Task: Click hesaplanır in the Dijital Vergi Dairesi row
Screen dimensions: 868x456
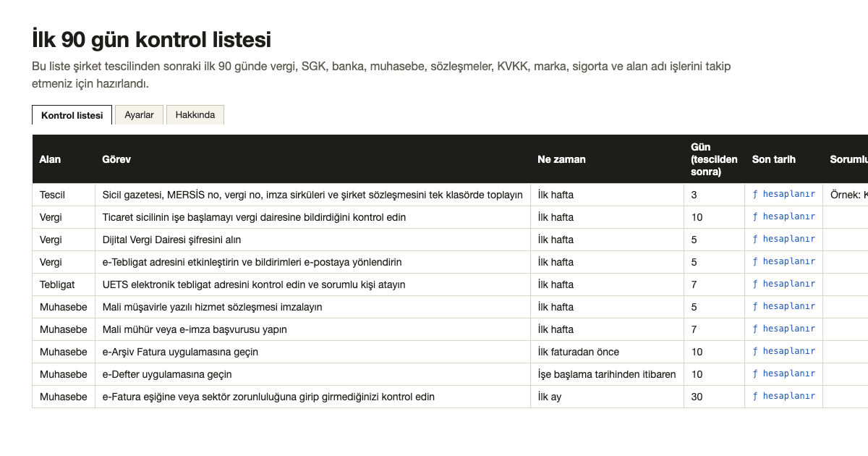Action: 784,239
